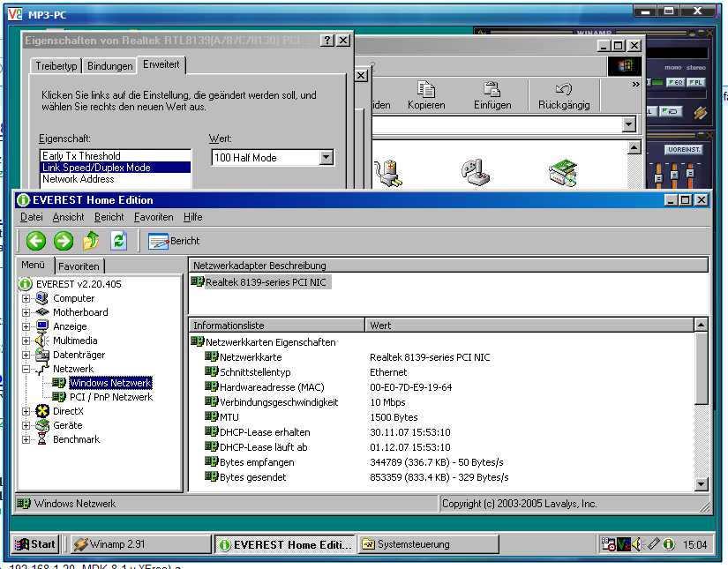Click the Informationsliste column header

pos(277,326)
